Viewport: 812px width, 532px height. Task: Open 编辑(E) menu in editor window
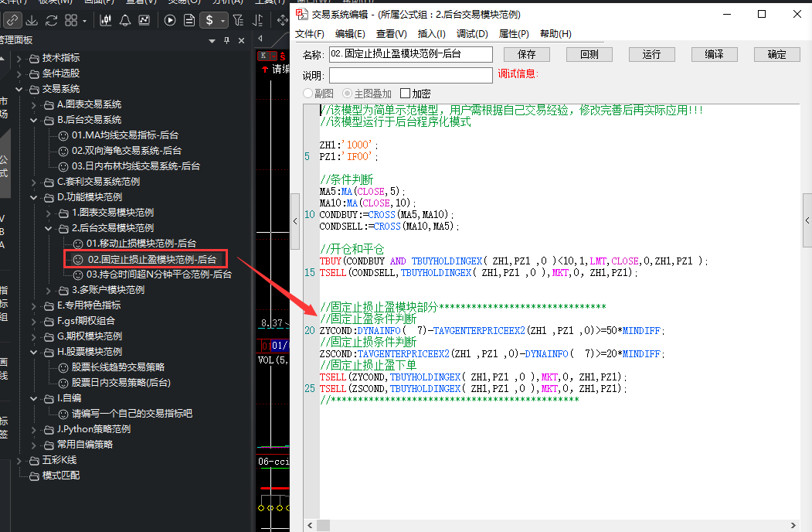pyautogui.click(x=350, y=34)
